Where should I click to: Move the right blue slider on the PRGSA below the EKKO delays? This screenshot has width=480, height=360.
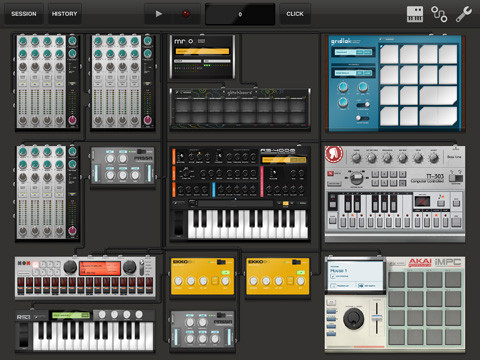[230, 336]
